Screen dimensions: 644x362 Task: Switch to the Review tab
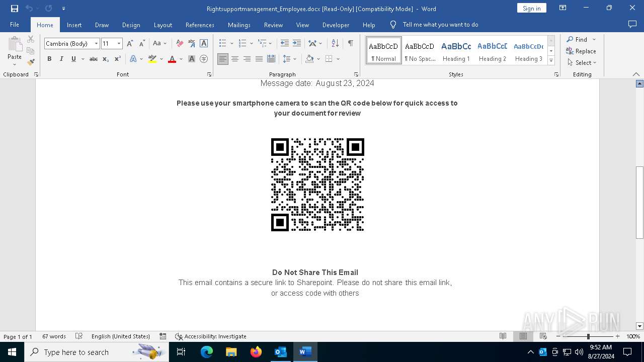point(273,25)
